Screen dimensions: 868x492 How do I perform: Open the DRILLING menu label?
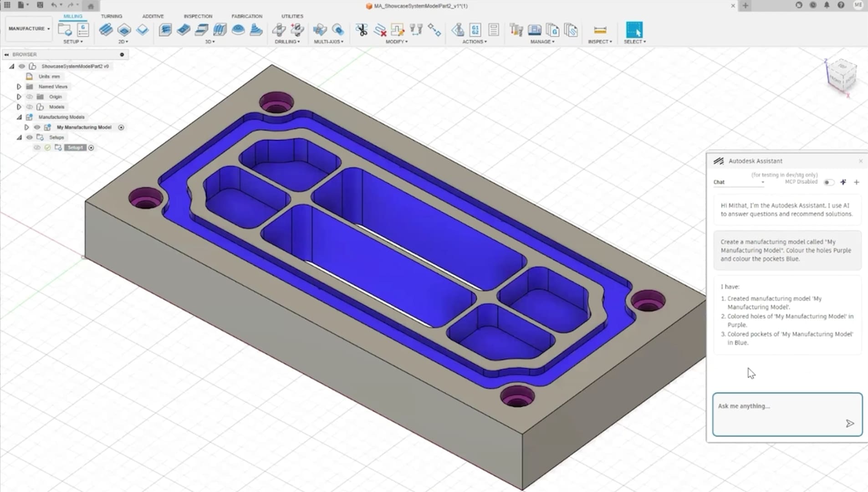[287, 41]
